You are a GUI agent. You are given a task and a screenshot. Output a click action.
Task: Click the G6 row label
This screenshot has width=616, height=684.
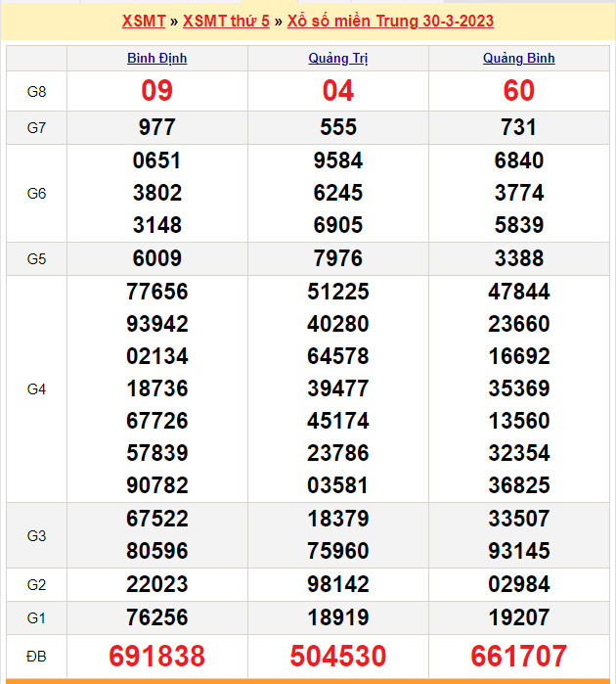click(36, 193)
